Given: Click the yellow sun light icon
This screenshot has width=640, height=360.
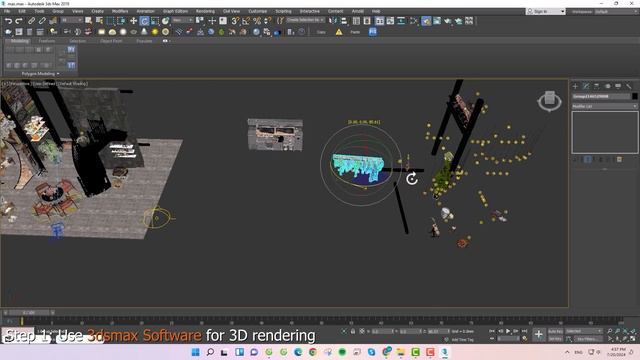Looking at the screenshot, I should (155, 32).
